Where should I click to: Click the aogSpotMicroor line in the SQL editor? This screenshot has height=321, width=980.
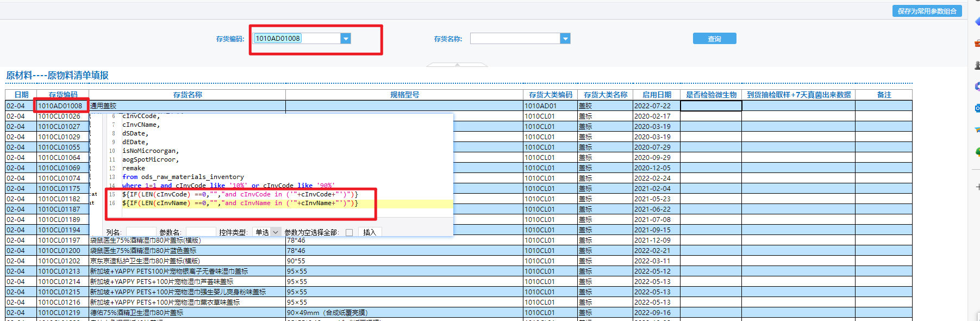pos(151,159)
